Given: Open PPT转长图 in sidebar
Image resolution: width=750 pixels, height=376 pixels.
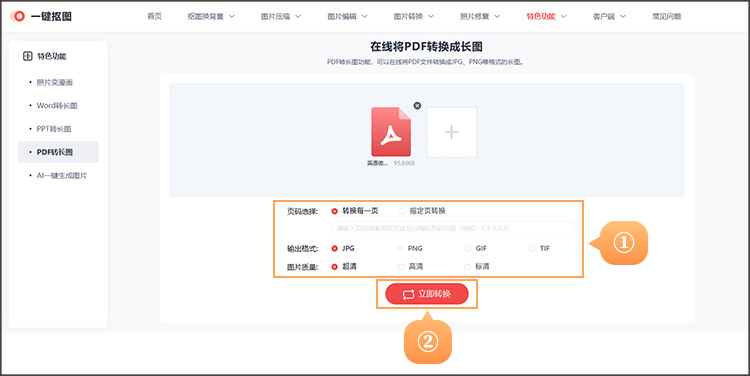Looking at the screenshot, I should click(54, 129).
